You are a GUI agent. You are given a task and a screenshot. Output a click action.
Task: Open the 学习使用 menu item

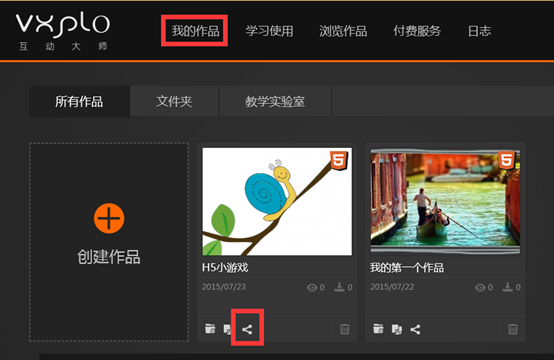click(270, 31)
